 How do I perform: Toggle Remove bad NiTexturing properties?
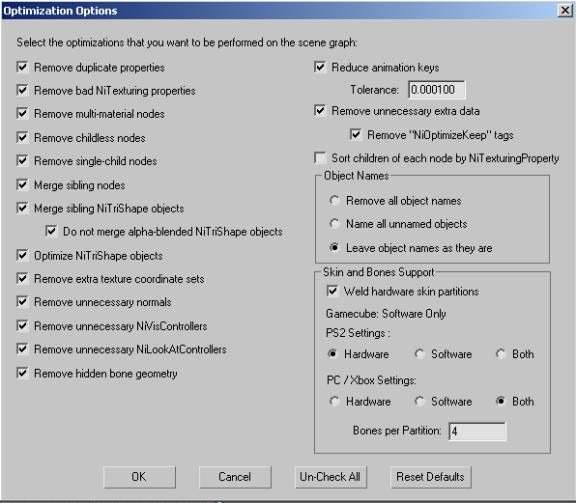tap(22, 90)
